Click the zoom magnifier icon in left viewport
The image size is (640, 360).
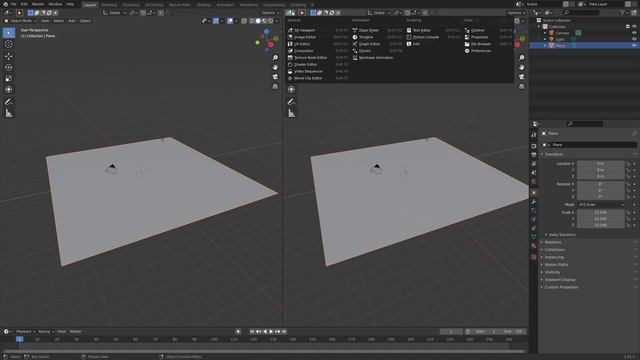click(x=275, y=58)
